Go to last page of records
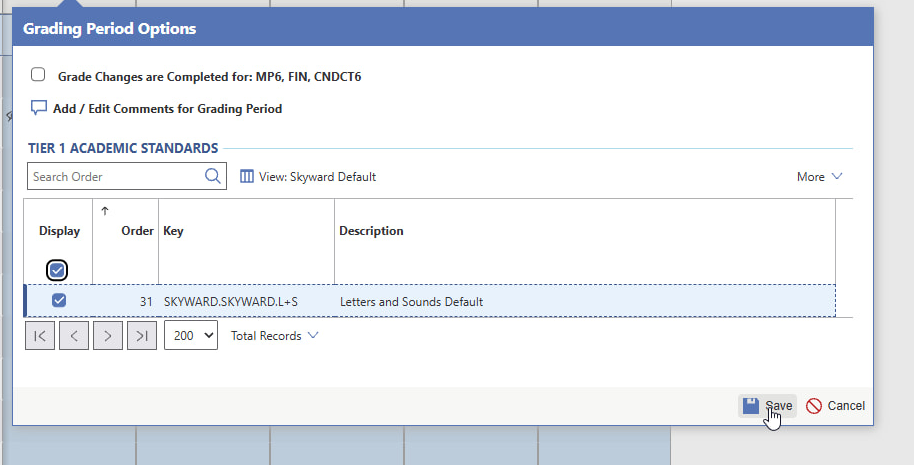Screen dimensions: 914x465 click(x=142, y=336)
